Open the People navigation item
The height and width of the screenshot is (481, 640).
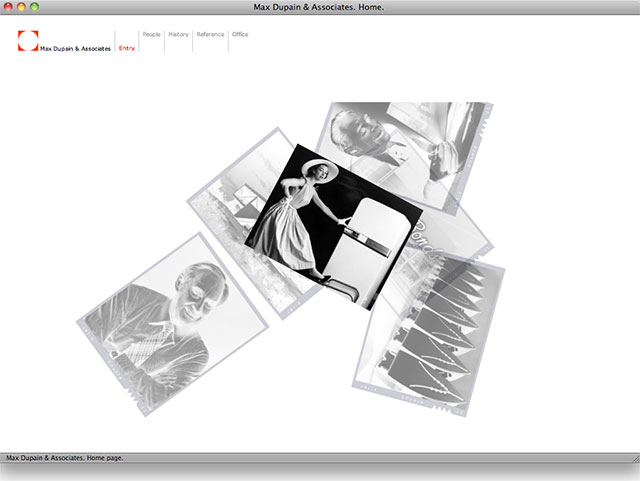(151, 34)
